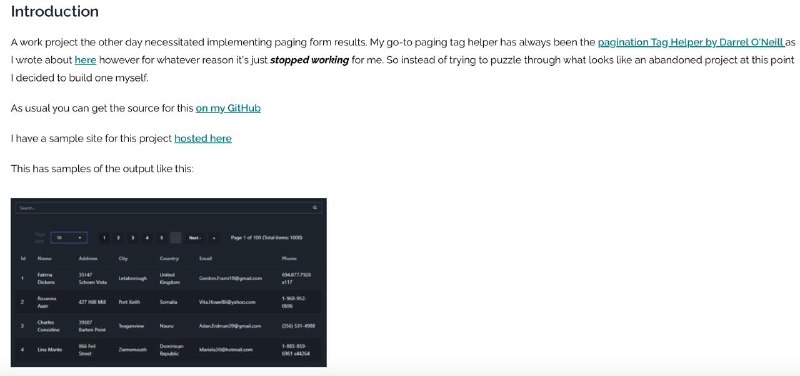Viewport: 800px width, 376px height.
Task: Choose page 4 in the pagination
Action: pos(147,238)
